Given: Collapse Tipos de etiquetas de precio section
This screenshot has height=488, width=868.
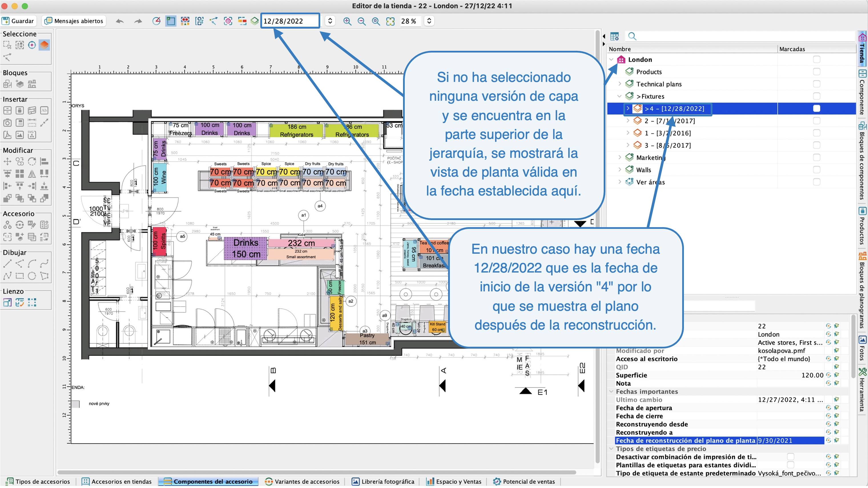Looking at the screenshot, I should click(x=611, y=449).
